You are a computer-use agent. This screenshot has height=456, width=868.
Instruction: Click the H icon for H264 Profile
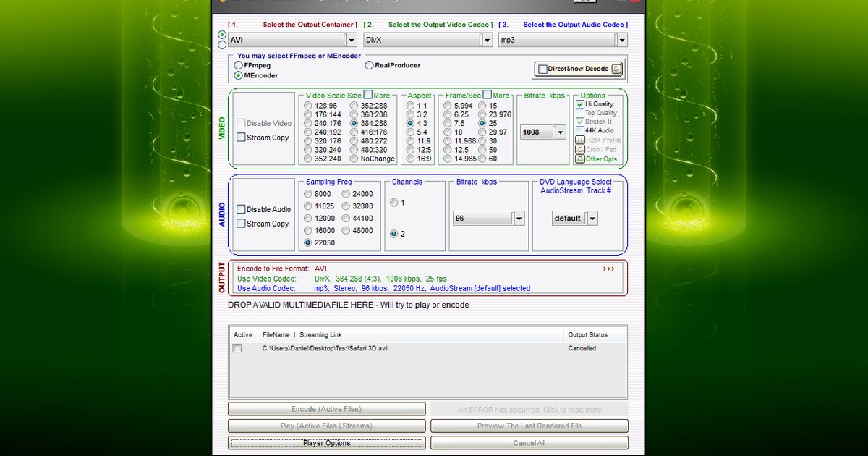580,140
